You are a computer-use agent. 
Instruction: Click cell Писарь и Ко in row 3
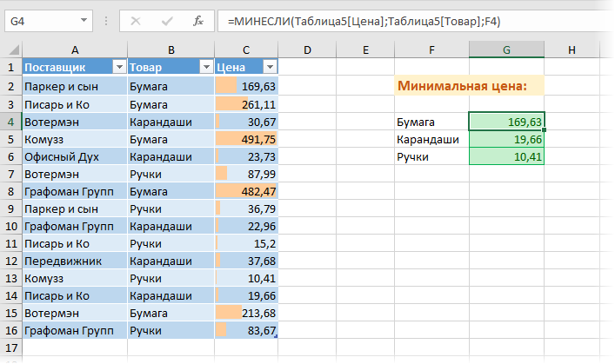tap(75, 104)
